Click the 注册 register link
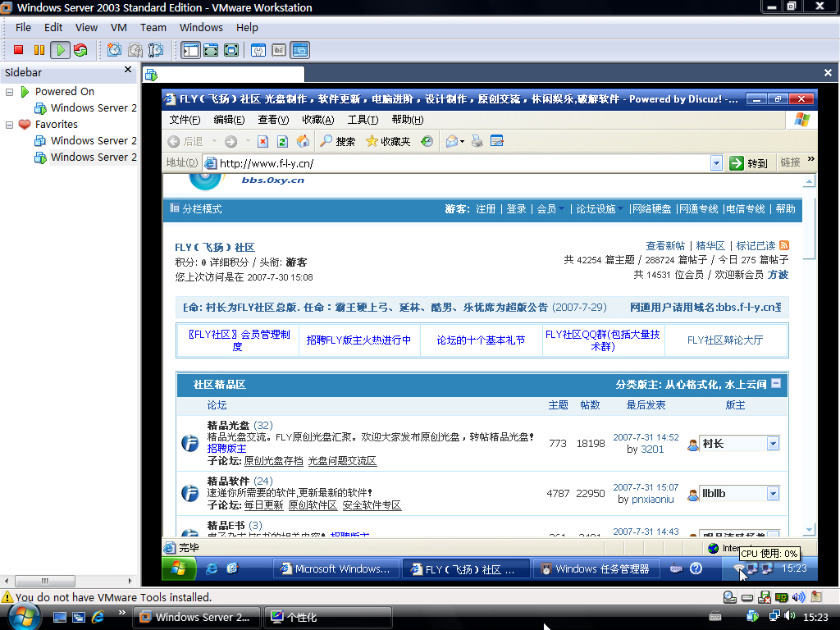The height and width of the screenshot is (630, 840). 486,209
